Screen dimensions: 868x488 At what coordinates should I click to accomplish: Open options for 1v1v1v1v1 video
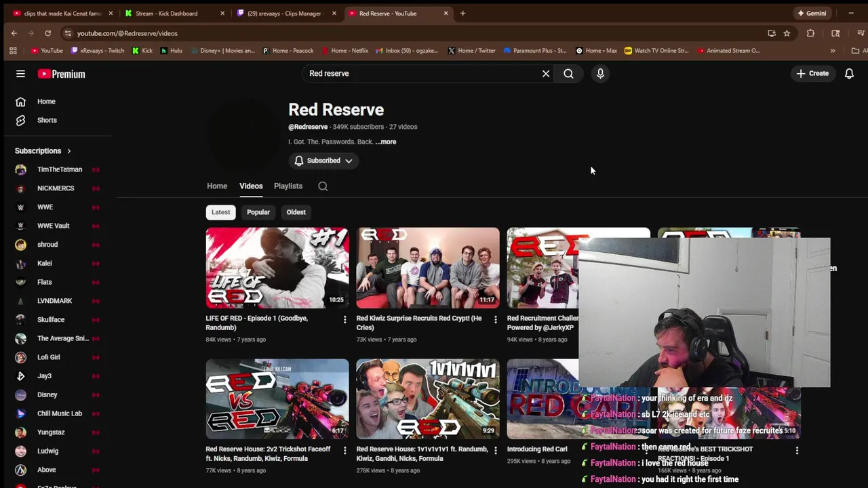point(495,450)
